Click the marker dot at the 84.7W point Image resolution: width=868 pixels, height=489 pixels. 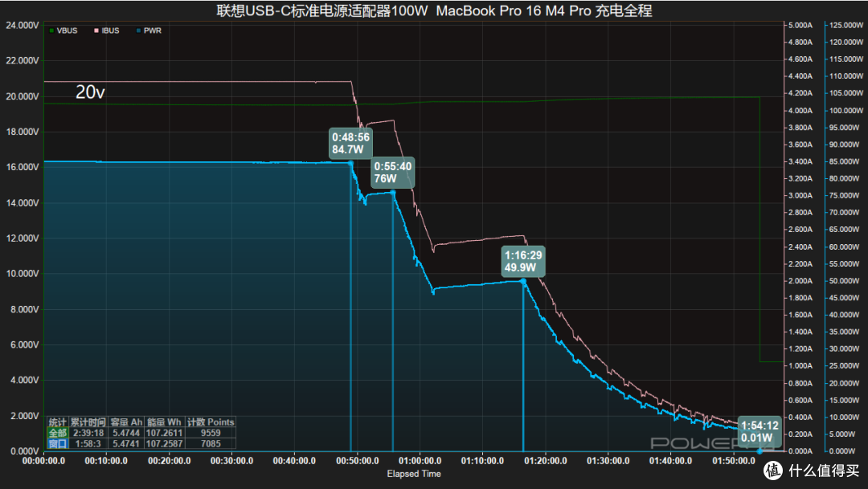[x=350, y=163]
